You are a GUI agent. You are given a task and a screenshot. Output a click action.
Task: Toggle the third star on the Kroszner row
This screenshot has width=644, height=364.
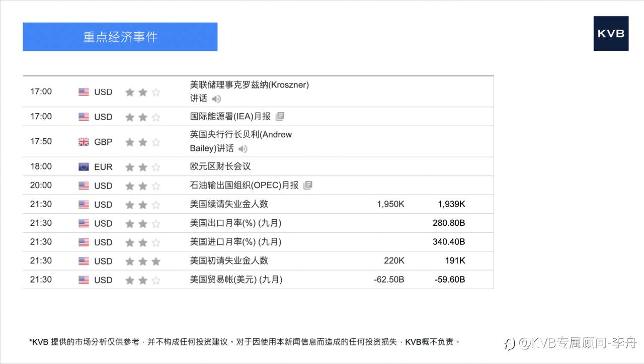coord(155,92)
